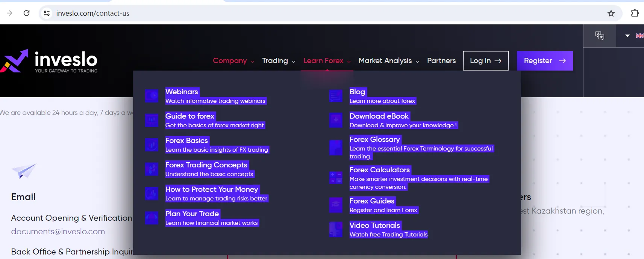Select Download eBook entry

[379, 116]
